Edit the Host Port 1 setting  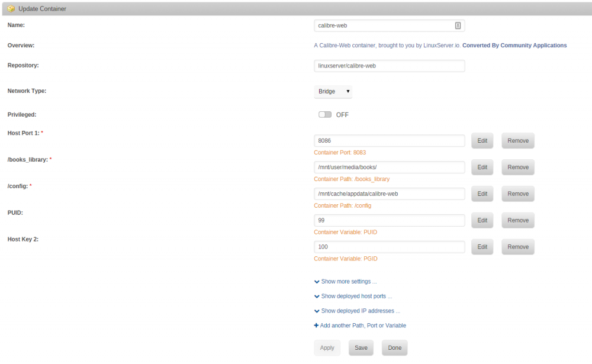[x=482, y=141]
